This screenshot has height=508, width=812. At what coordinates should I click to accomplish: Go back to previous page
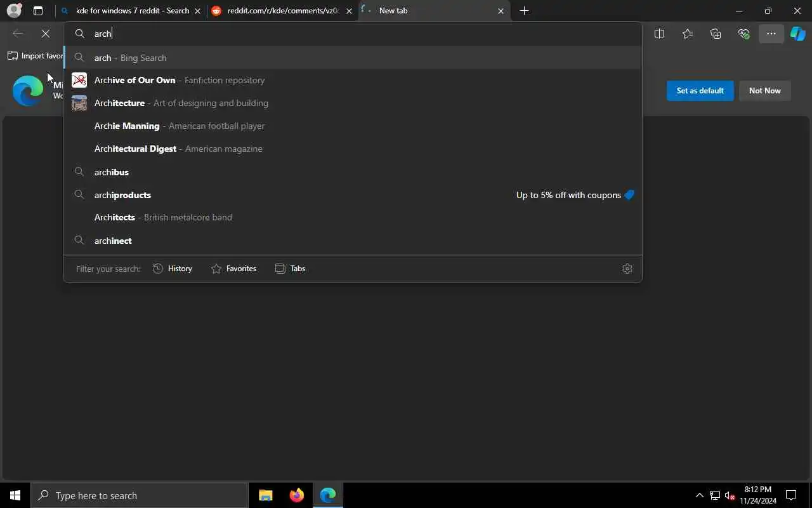[18, 34]
